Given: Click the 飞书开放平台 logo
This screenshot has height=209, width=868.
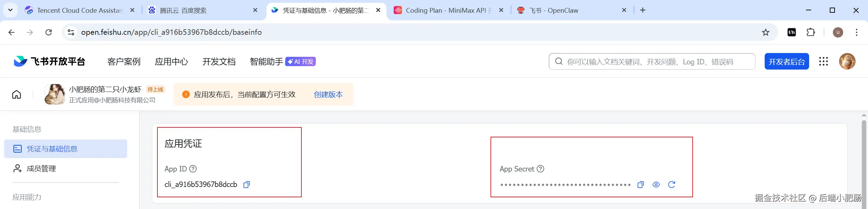Looking at the screenshot, I should pos(49,62).
